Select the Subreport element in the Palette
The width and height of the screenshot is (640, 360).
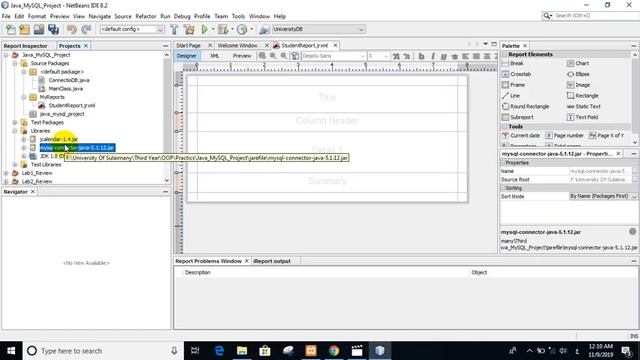click(518, 117)
